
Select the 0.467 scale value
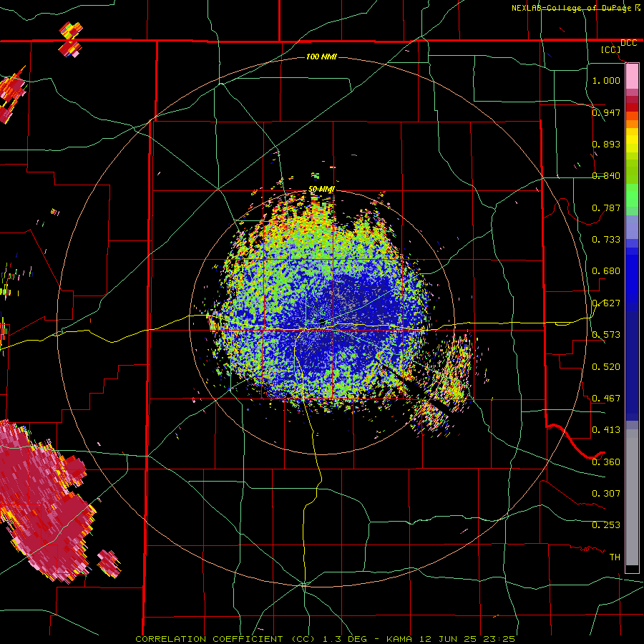pos(606,399)
